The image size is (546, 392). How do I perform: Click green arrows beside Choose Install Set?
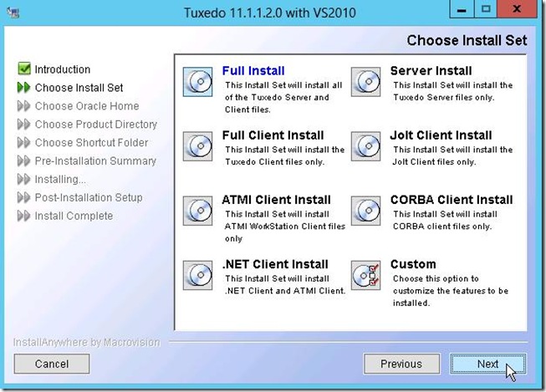click(x=23, y=88)
